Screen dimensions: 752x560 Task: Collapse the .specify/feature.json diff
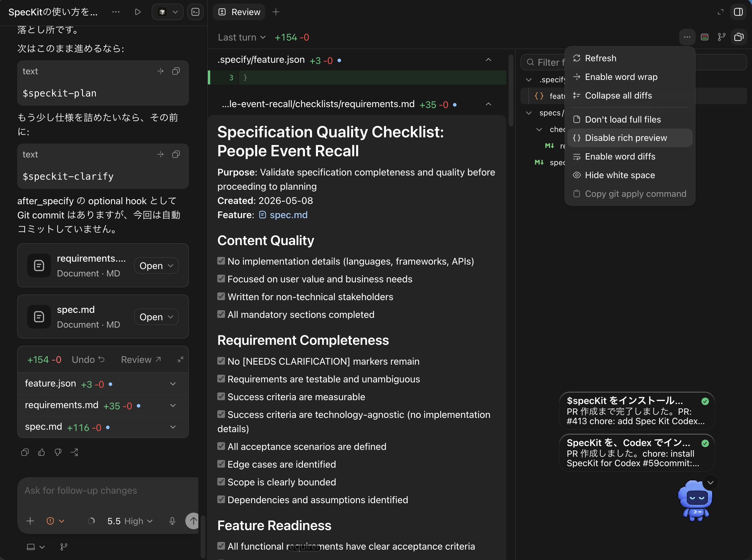tap(488, 60)
